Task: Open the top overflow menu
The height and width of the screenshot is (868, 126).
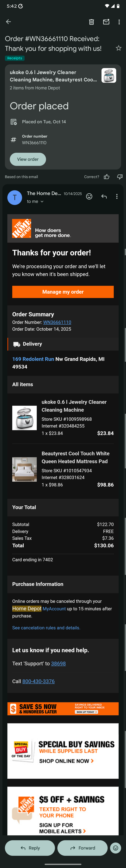Action: pyautogui.click(x=119, y=22)
